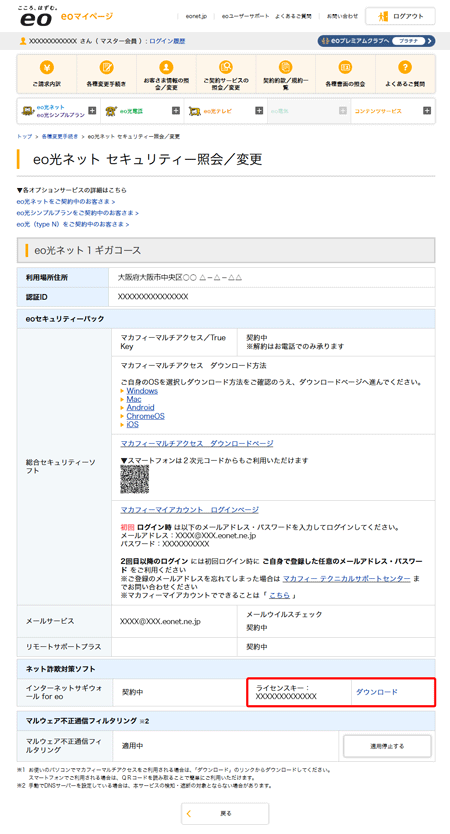Click the 認証ID value cell

[x=272, y=297]
